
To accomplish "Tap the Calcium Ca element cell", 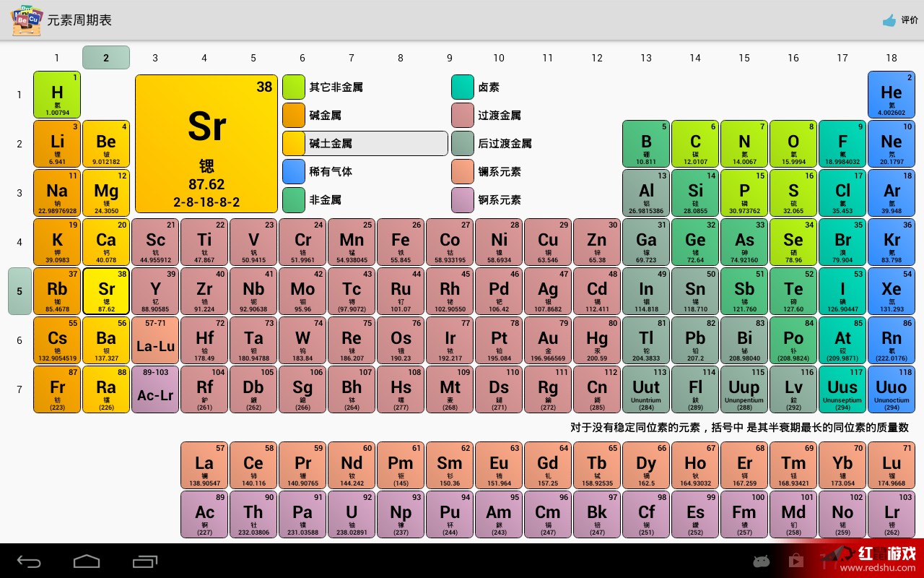I will tap(106, 242).
